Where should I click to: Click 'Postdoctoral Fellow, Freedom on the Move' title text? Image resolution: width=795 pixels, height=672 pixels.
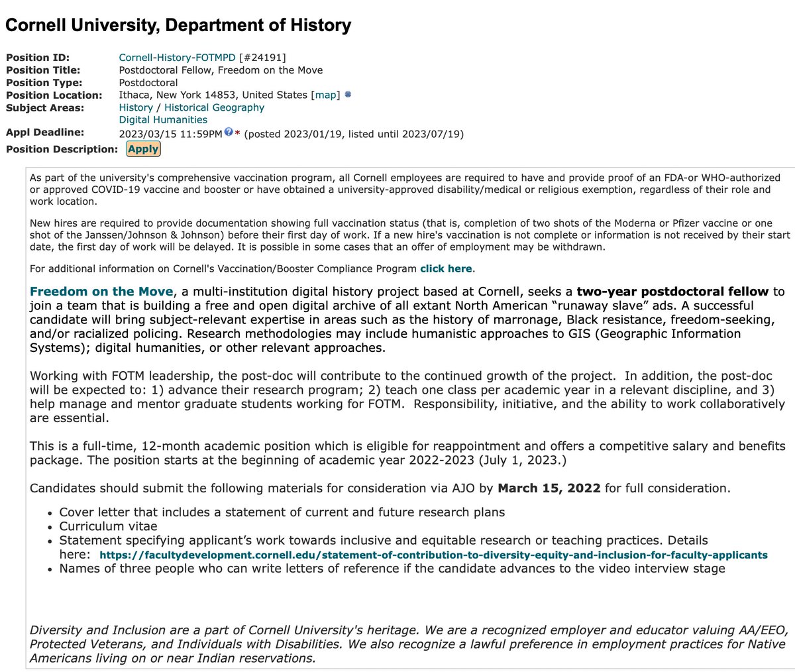pos(221,70)
